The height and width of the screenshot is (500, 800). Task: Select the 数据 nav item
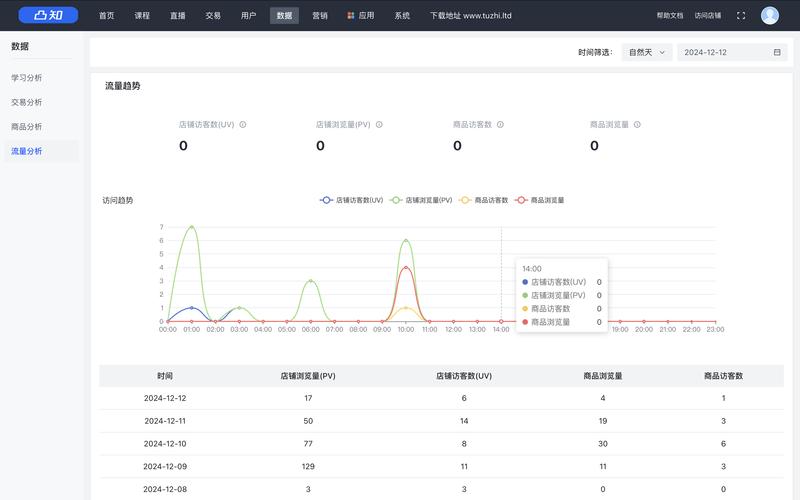pyautogui.click(x=284, y=15)
